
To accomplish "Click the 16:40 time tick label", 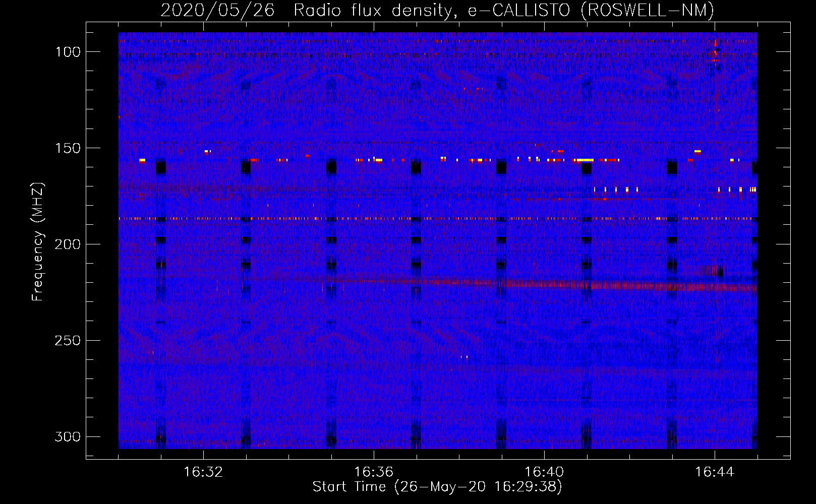I will click(544, 472).
